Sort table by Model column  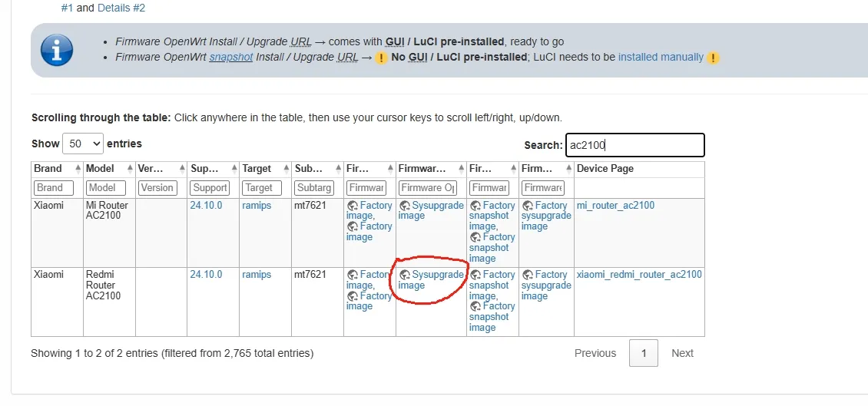[x=109, y=169]
